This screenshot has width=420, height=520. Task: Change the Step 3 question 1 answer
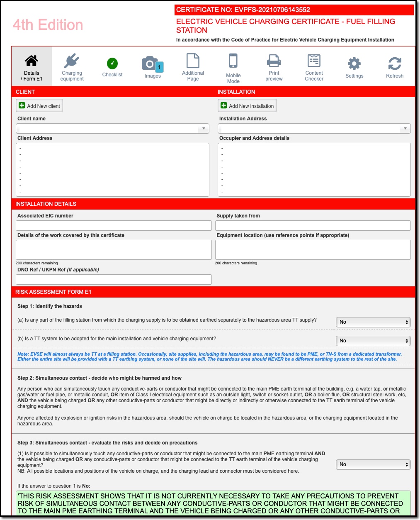point(373,464)
